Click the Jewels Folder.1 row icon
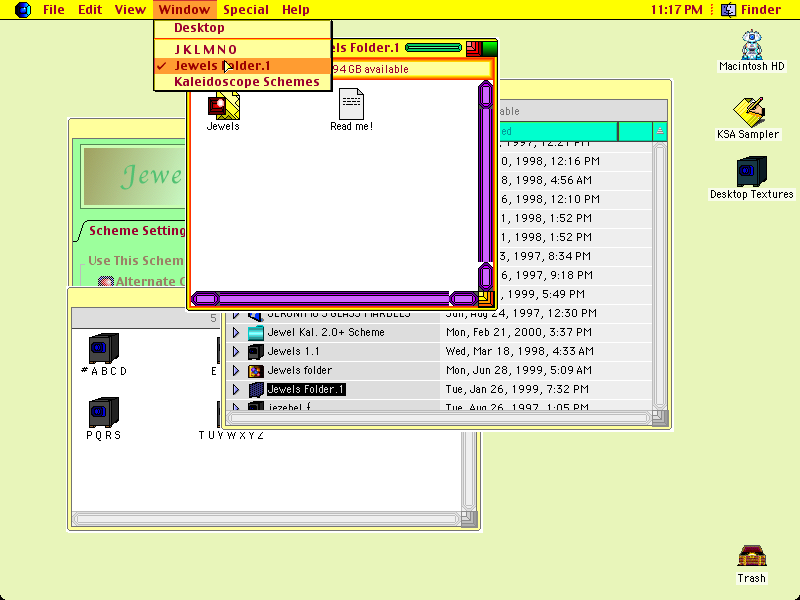800x600 pixels. 256,390
